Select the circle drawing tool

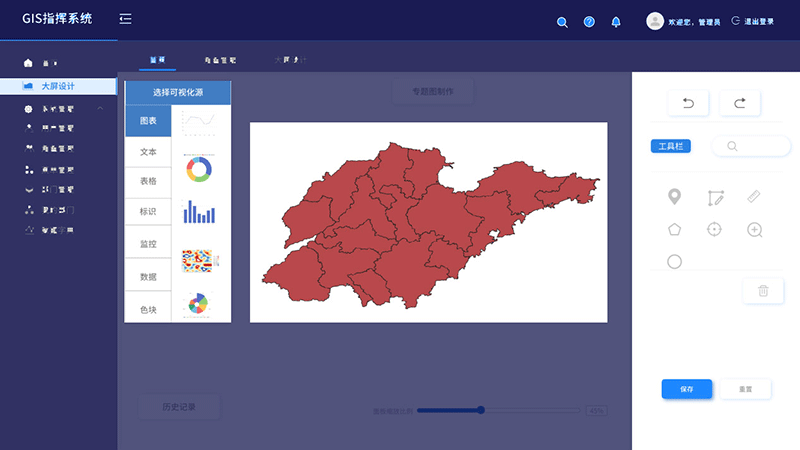[x=675, y=262]
